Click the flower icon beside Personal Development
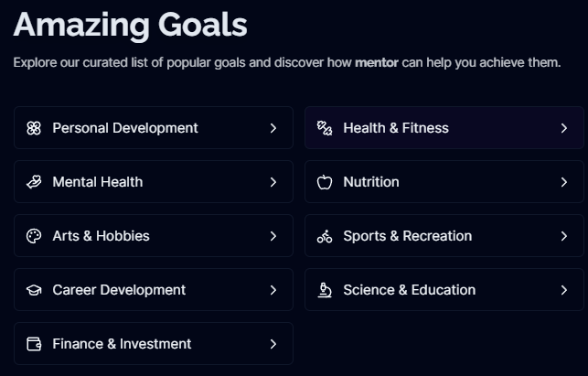The width and height of the screenshot is (588, 376). [34, 128]
